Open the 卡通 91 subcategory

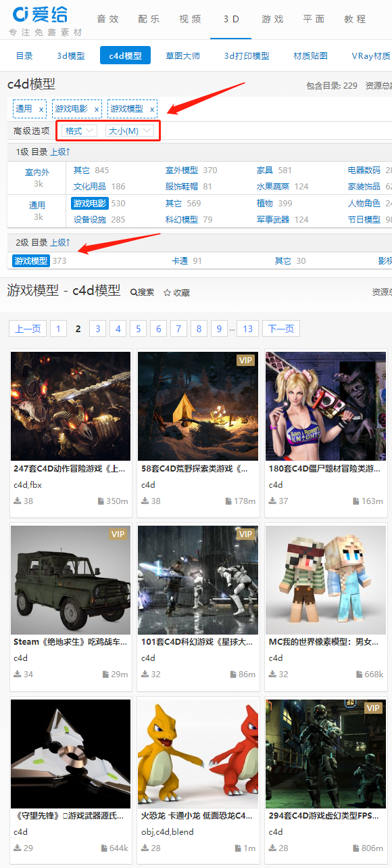[x=187, y=260]
